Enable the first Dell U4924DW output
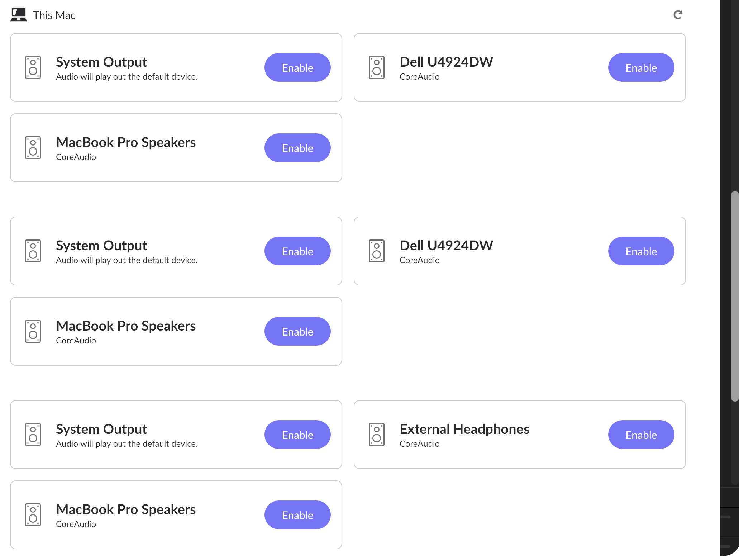The width and height of the screenshot is (739, 560). 641,67
